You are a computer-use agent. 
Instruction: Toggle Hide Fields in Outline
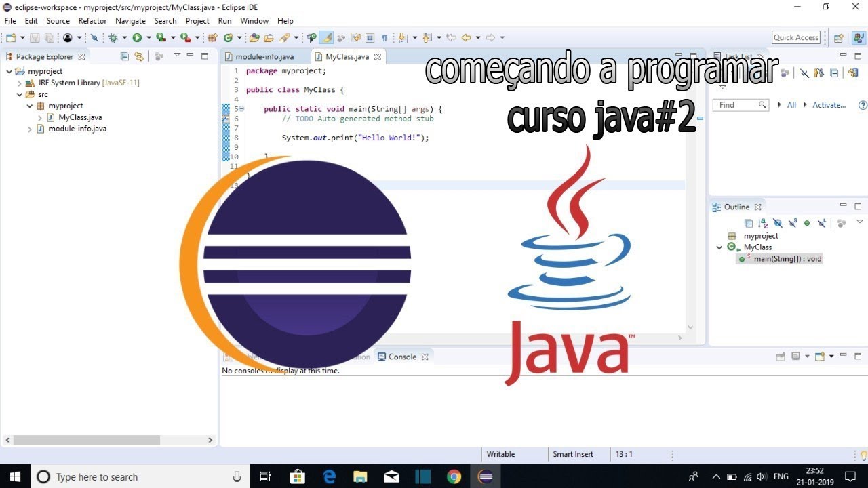(x=778, y=224)
